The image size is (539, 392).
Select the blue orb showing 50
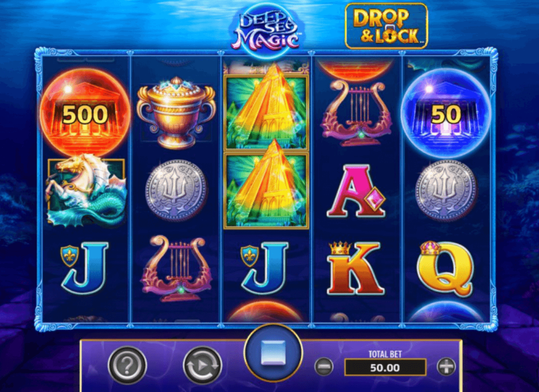446,113
